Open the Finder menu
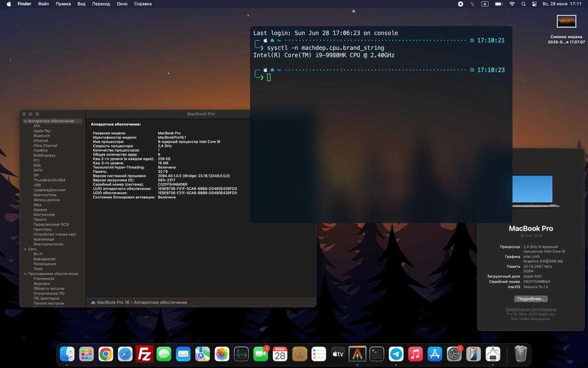The image size is (588, 368). point(24,4)
